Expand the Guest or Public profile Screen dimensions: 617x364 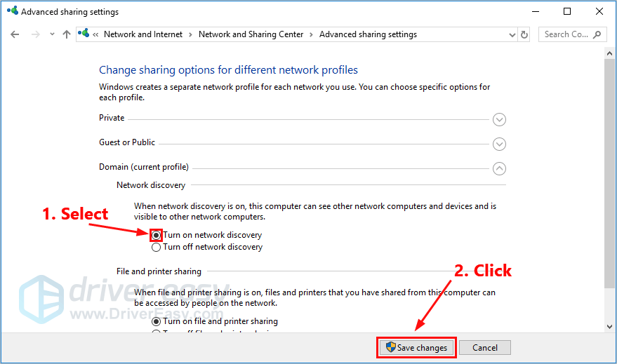point(499,144)
